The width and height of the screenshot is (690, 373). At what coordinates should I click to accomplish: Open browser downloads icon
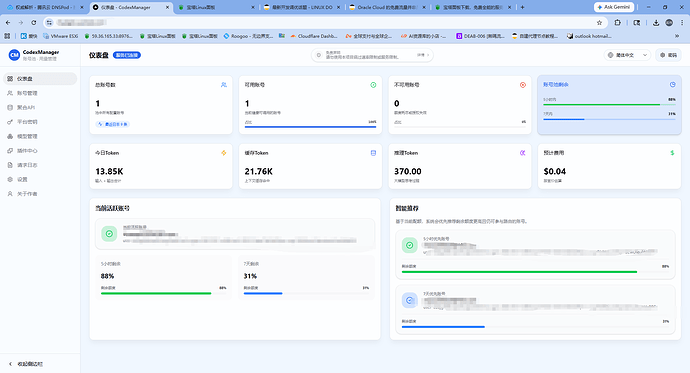coord(656,22)
